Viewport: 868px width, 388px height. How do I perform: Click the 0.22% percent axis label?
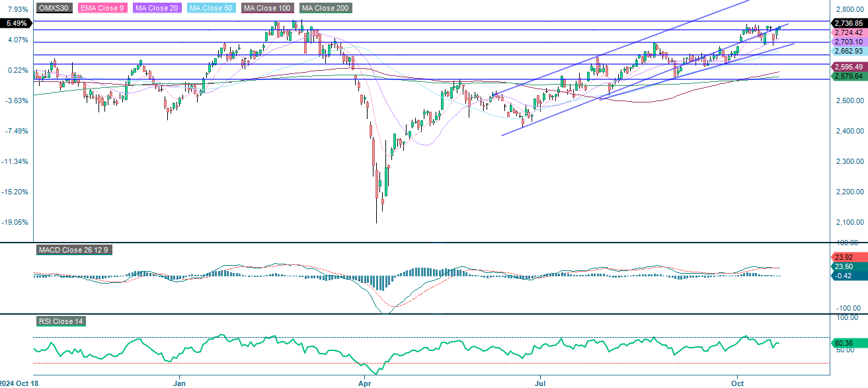coord(17,70)
